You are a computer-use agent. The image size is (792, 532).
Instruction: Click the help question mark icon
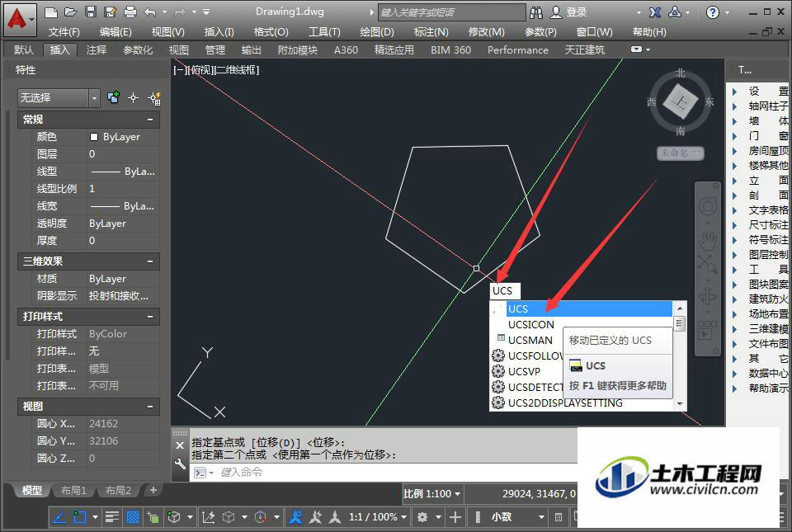(x=712, y=12)
